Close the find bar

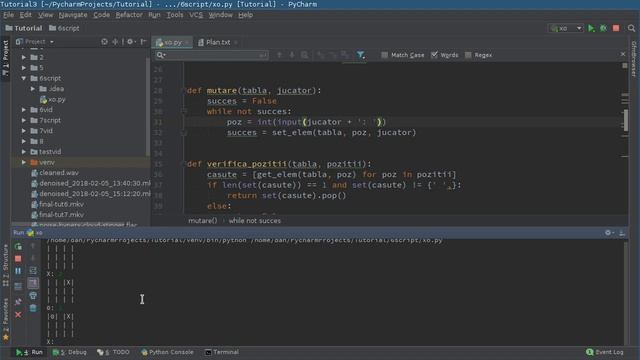click(x=623, y=54)
